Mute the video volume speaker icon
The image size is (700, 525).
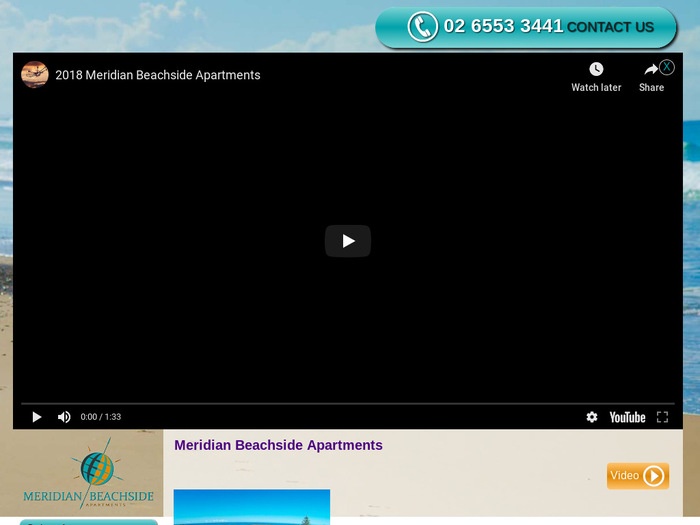pyautogui.click(x=64, y=417)
